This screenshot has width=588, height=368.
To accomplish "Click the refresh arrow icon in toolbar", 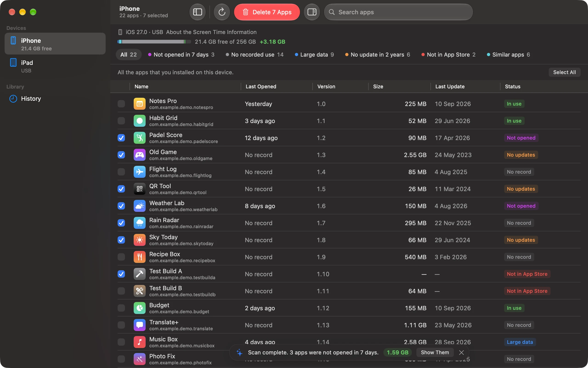I will [222, 12].
